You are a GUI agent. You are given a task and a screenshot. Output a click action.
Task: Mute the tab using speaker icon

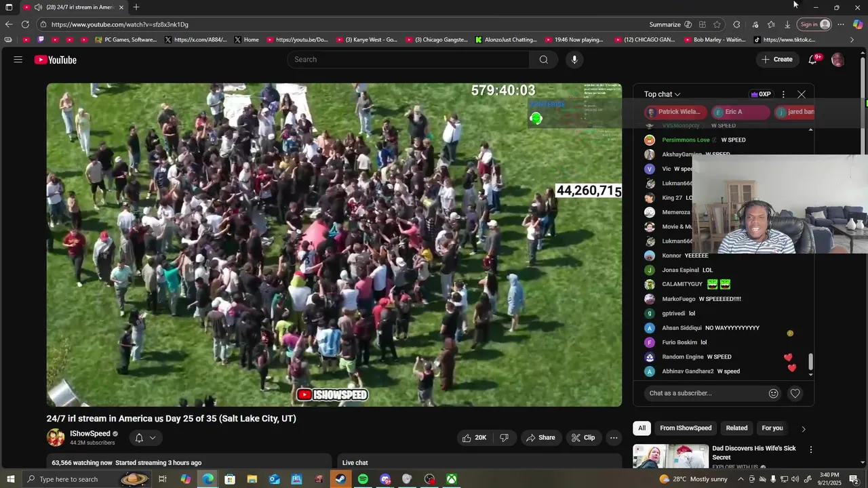pos(38,7)
